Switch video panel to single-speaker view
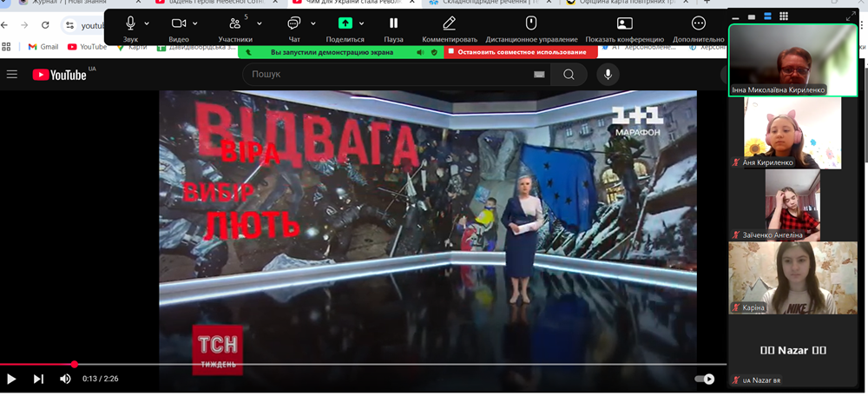The height and width of the screenshot is (396, 868). tap(751, 16)
